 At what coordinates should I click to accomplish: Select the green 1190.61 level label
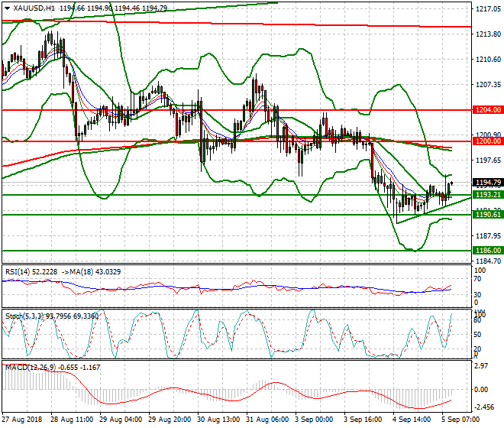(488, 214)
